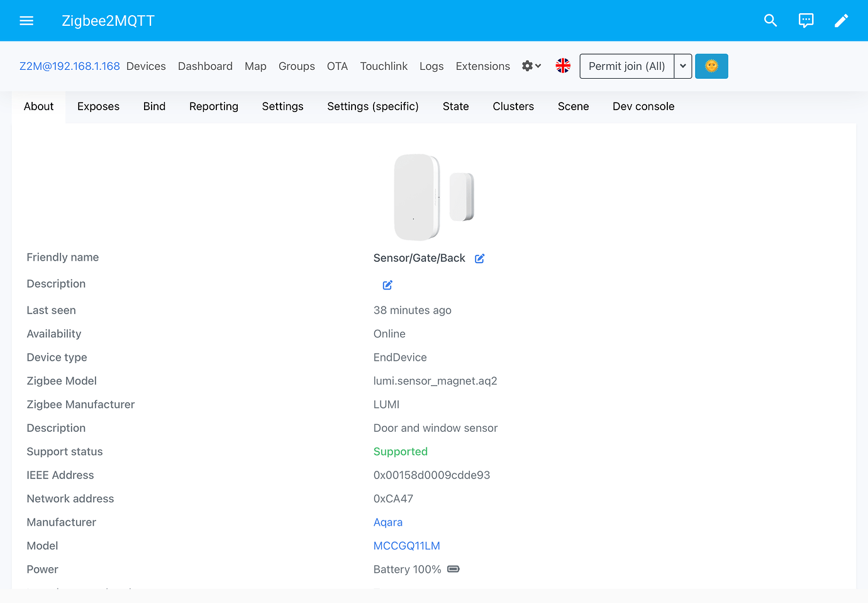Open the notifications/messages icon

tap(806, 20)
